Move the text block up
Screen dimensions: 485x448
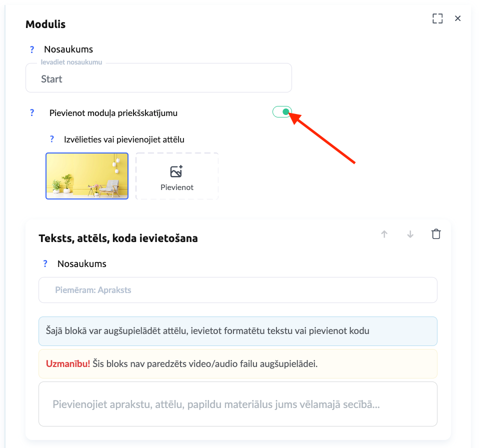(384, 234)
